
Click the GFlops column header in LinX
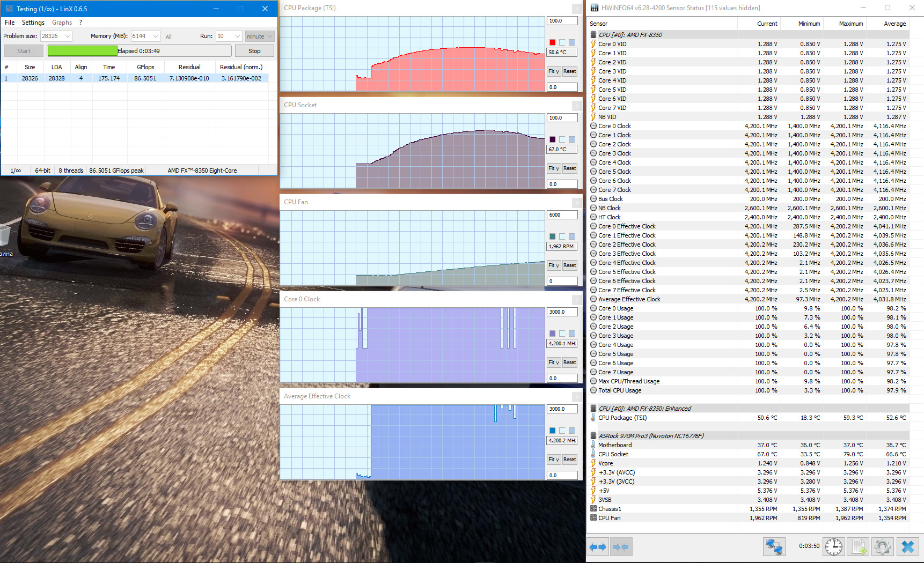(x=146, y=67)
